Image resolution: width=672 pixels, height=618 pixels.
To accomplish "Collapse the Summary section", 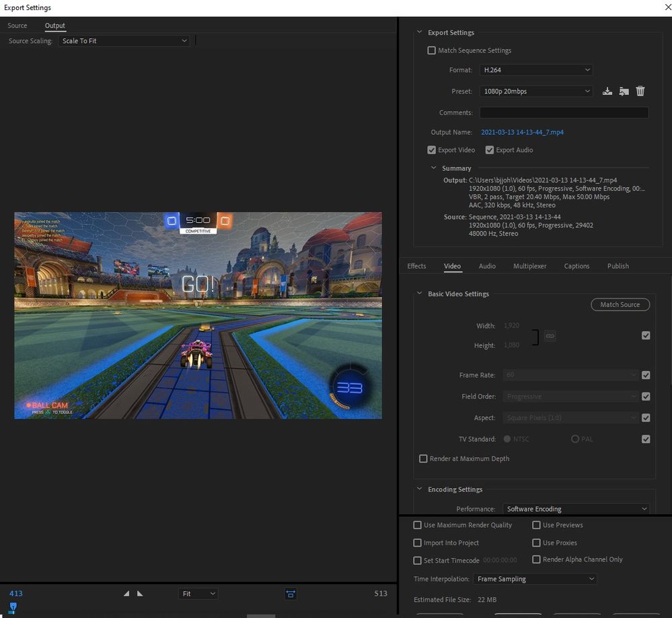I will [434, 168].
